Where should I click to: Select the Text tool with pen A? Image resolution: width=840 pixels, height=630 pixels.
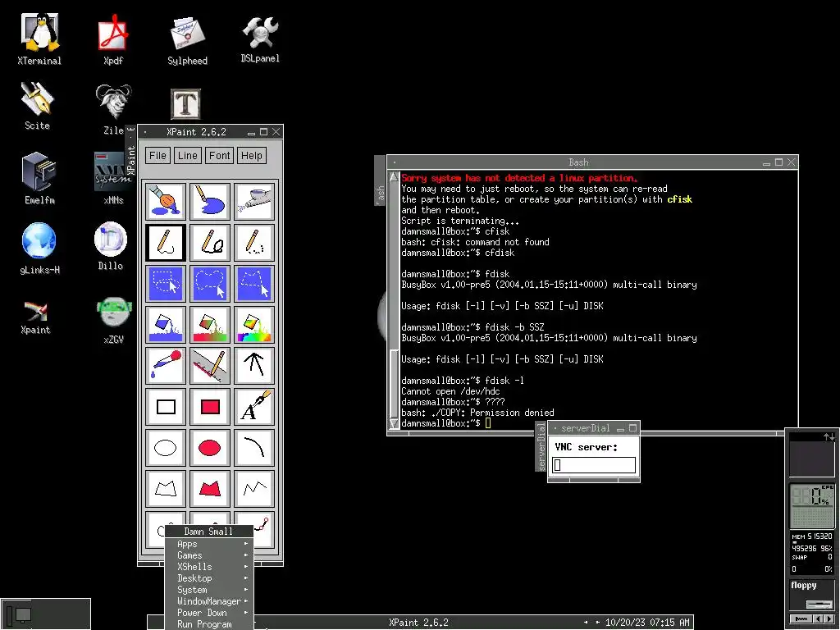[254, 407]
